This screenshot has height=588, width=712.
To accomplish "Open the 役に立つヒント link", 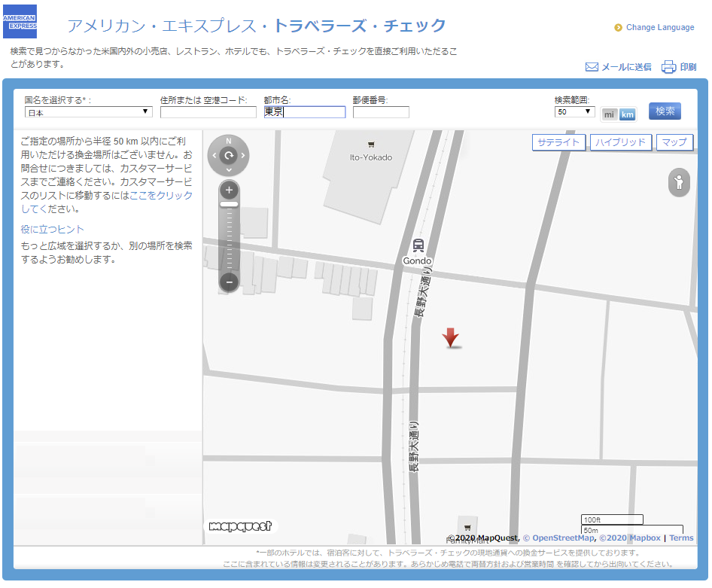I will (52, 230).
